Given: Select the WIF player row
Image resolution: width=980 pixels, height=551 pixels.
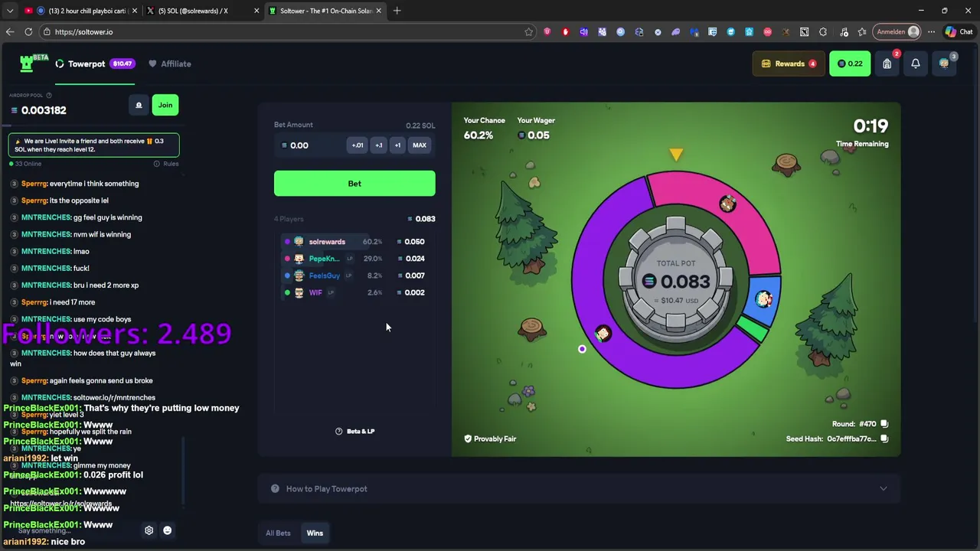Looking at the screenshot, I should [x=354, y=292].
